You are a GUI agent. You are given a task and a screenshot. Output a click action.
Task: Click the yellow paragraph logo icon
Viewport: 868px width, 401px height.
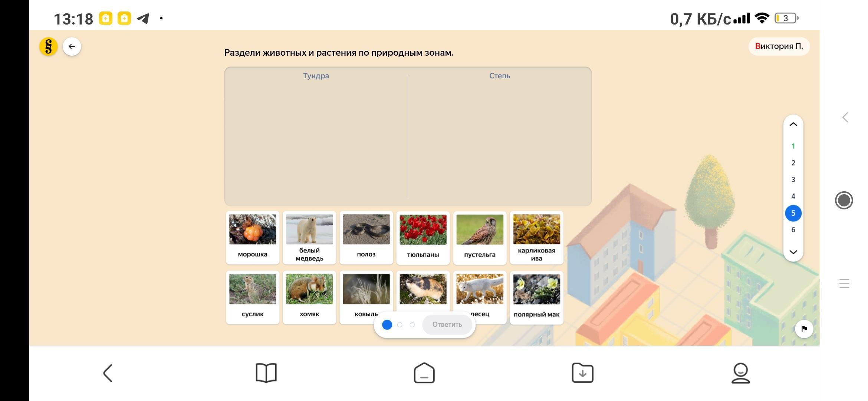pyautogui.click(x=48, y=47)
